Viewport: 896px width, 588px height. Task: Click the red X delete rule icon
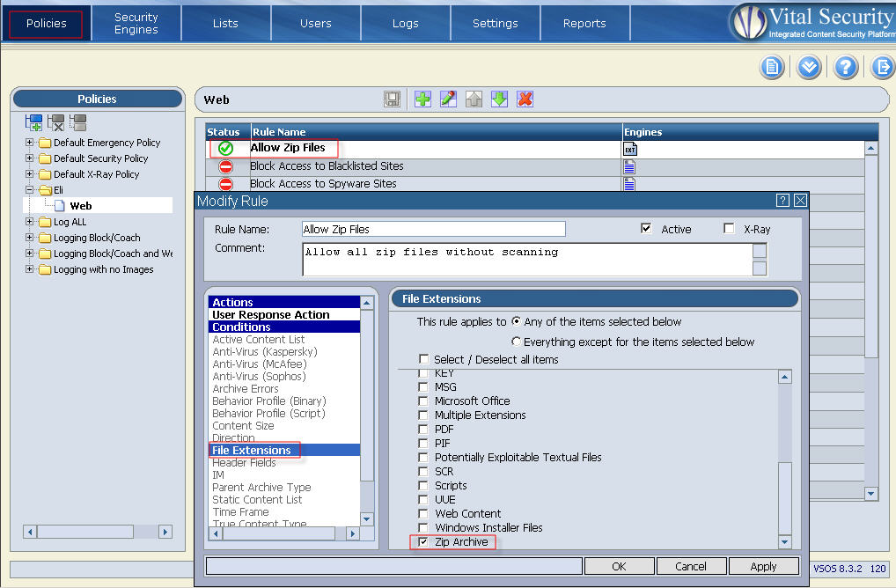525,99
